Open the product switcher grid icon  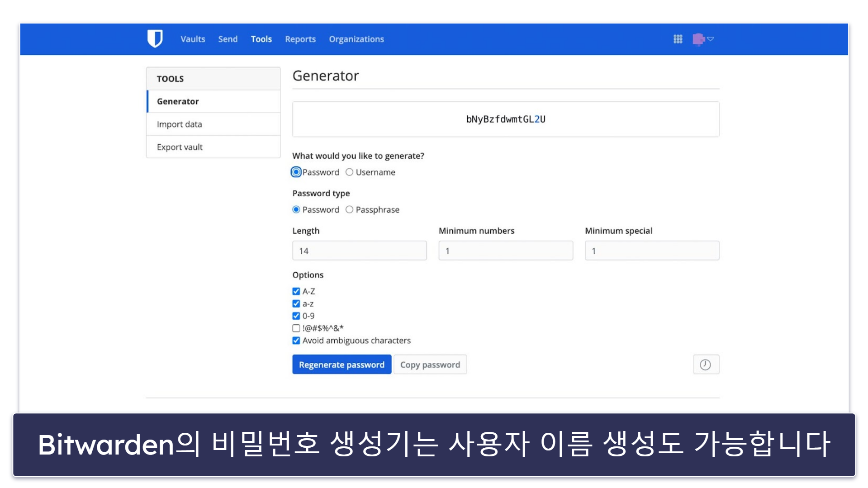pos(678,39)
